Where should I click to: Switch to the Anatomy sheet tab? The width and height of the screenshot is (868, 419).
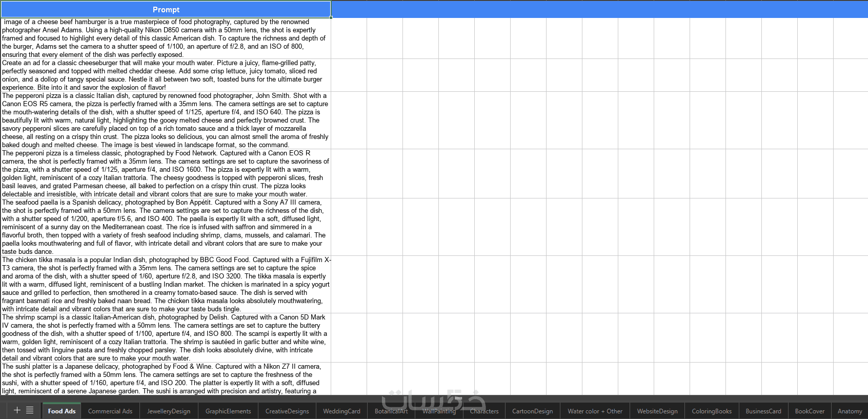click(850, 411)
